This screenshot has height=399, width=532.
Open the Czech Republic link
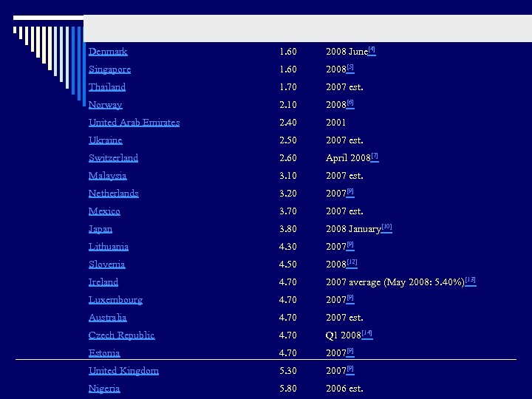[x=121, y=335]
